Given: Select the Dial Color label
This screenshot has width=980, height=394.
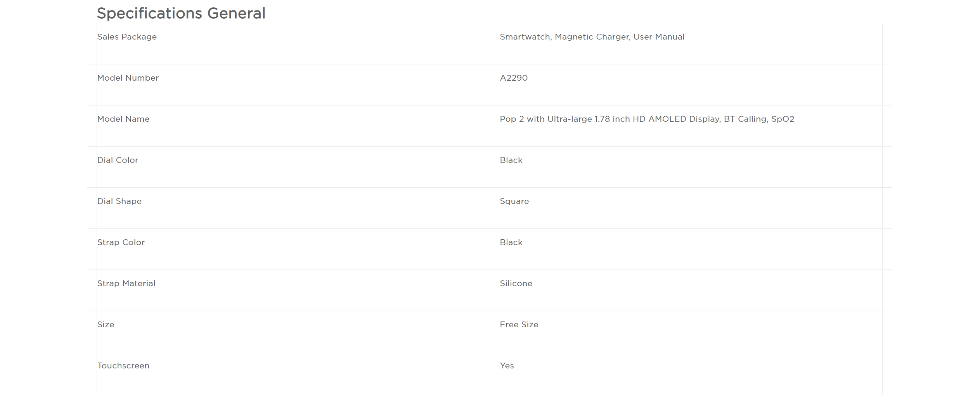Looking at the screenshot, I should pyautogui.click(x=118, y=160).
